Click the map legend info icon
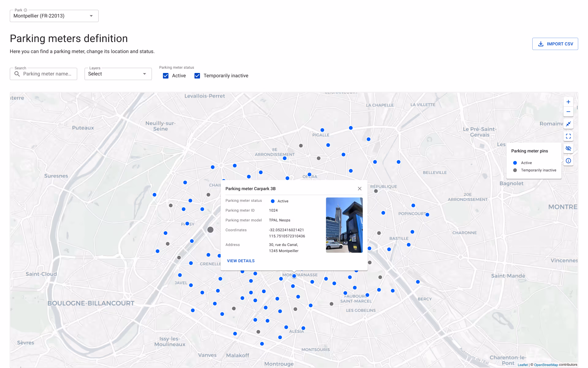This screenshot has width=588, height=368. pyautogui.click(x=568, y=161)
